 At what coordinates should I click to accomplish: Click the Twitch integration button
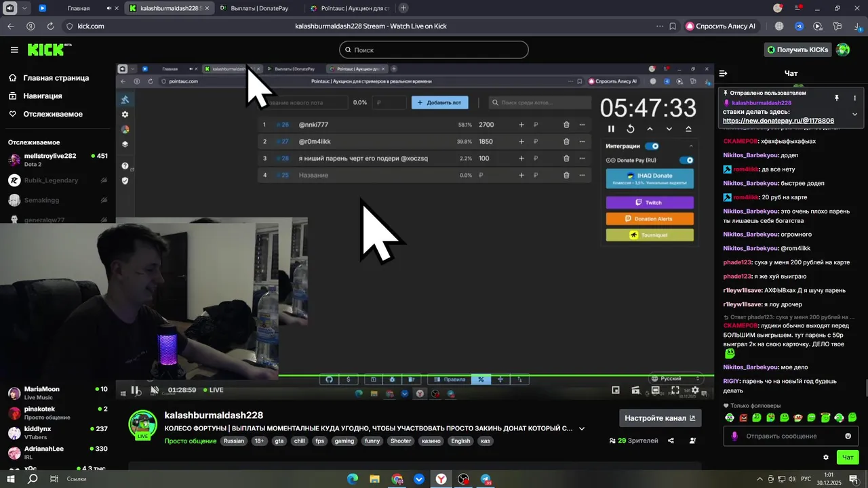(650, 203)
